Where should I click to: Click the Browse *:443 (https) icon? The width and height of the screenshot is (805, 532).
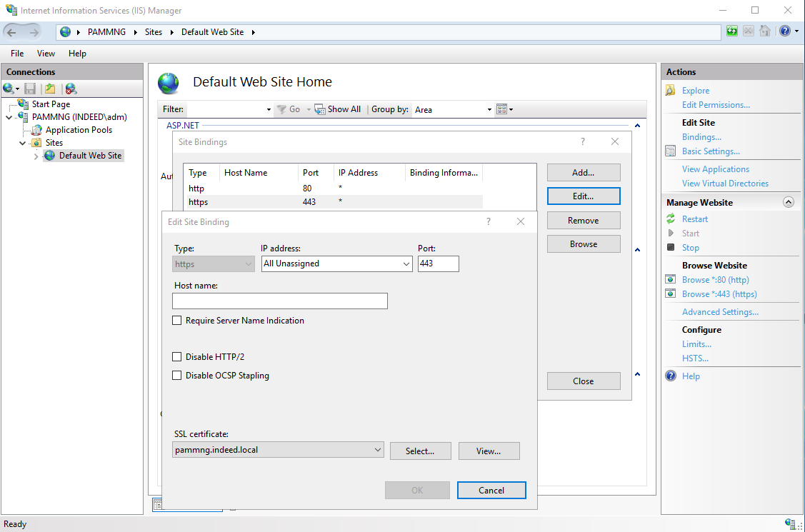tap(671, 294)
